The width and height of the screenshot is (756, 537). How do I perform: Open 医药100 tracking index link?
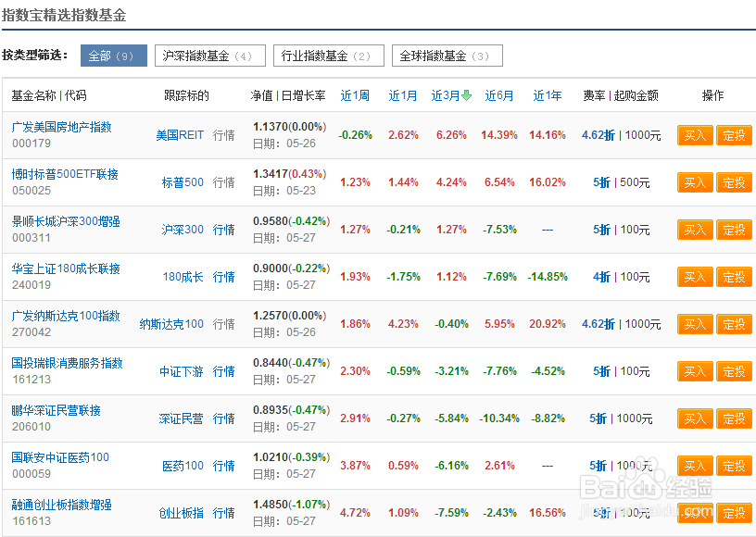(183, 466)
